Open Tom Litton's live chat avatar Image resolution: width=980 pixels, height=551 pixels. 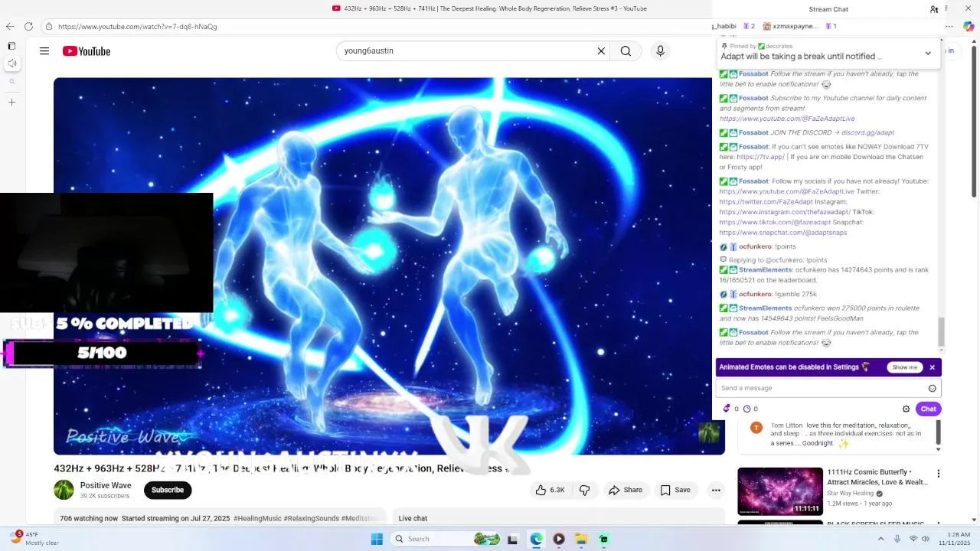[x=756, y=428]
